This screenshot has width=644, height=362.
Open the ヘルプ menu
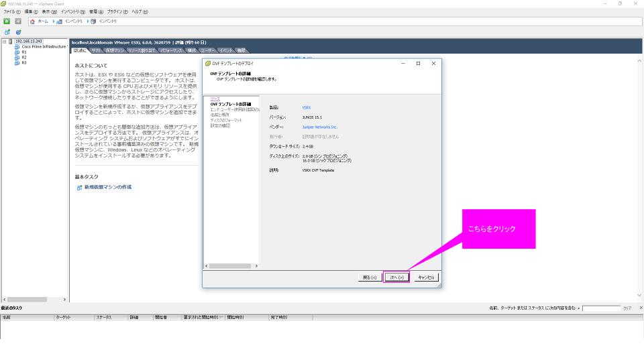coord(140,12)
